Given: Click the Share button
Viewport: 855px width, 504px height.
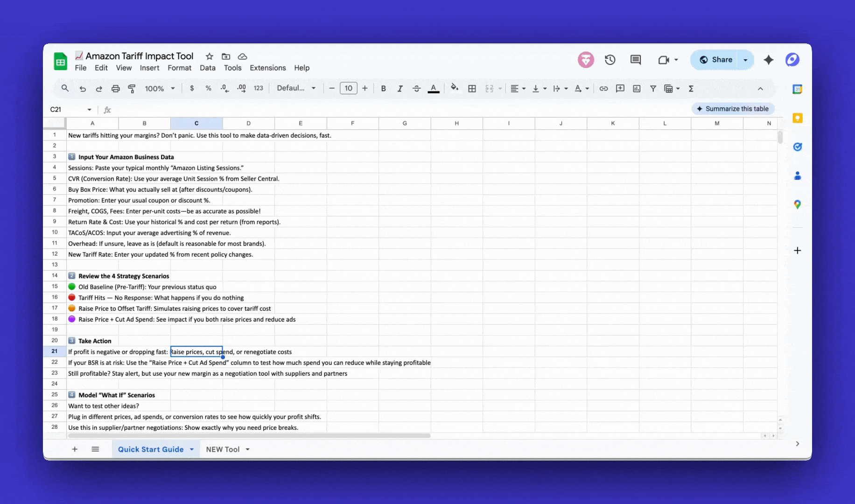Looking at the screenshot, I should click(715, 60).
